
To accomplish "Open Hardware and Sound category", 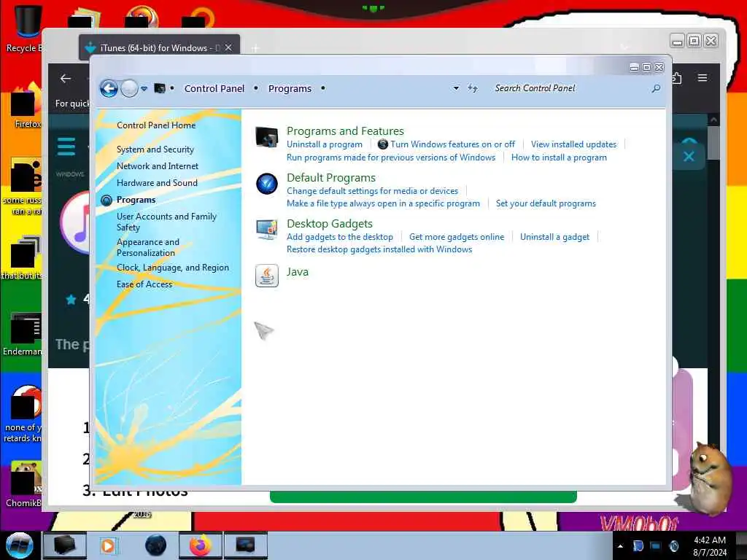I will coord(158,183).
